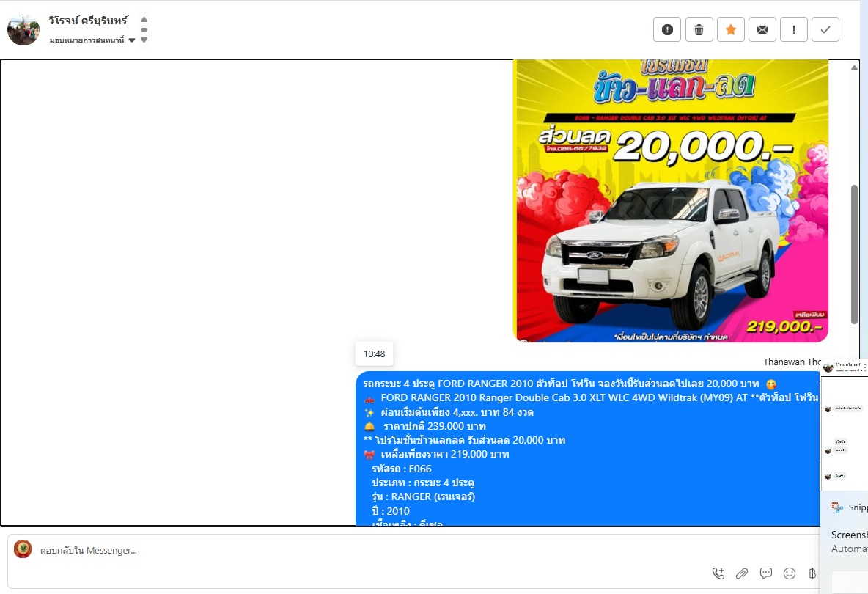Open the มอบหมายการสนทนานี้ assignment dropdown
The height and width of the screenshot is (594, 868).
(x=92, y=40)
